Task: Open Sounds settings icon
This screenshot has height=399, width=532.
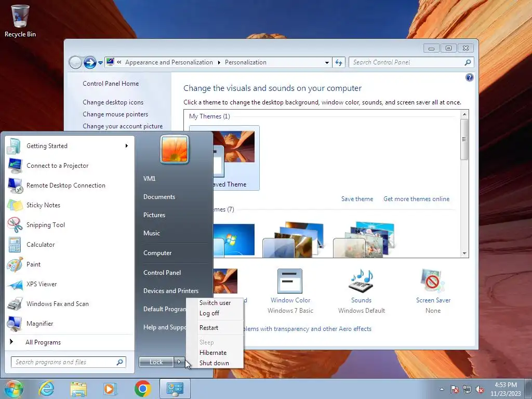Action: (361, 281)
